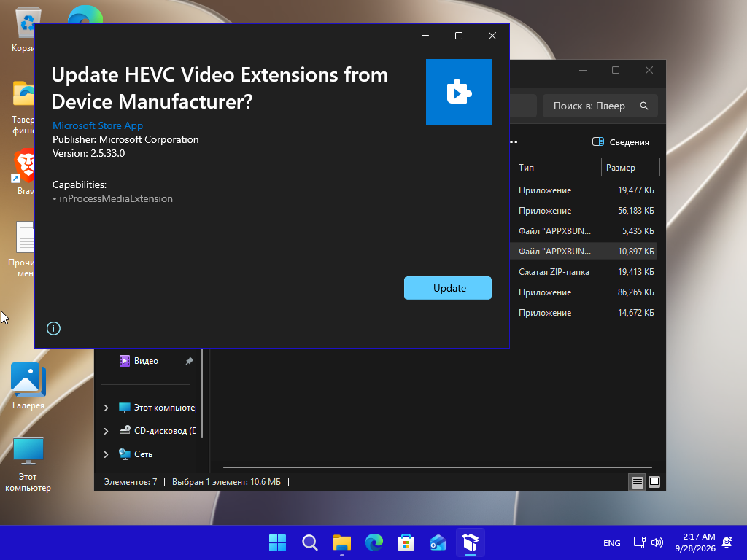Switch Explorer to large thumbnails view
The image size is (747, 560).
click(x=654, y=482)
